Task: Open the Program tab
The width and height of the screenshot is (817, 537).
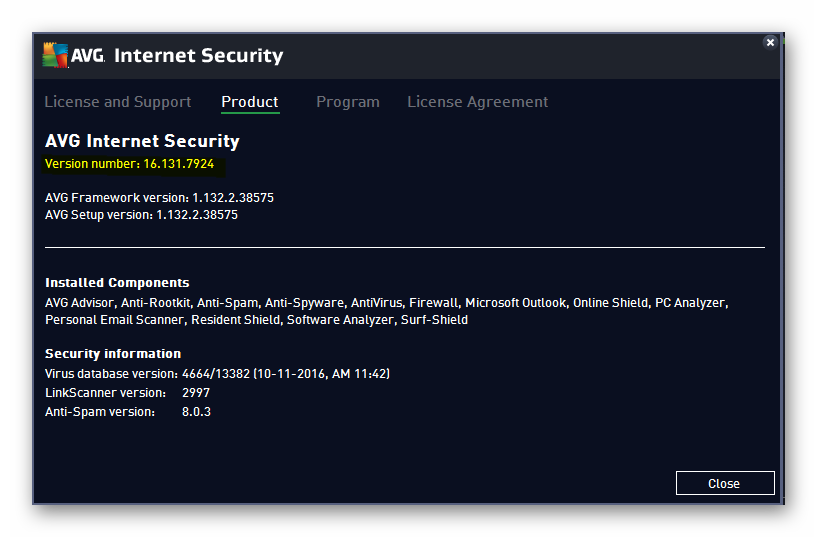Action: coord(348,102)
